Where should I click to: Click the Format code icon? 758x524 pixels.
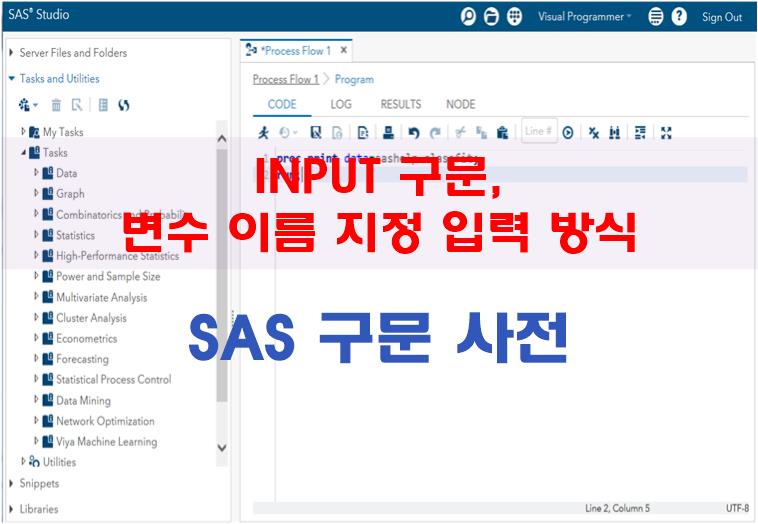[640, 132]
